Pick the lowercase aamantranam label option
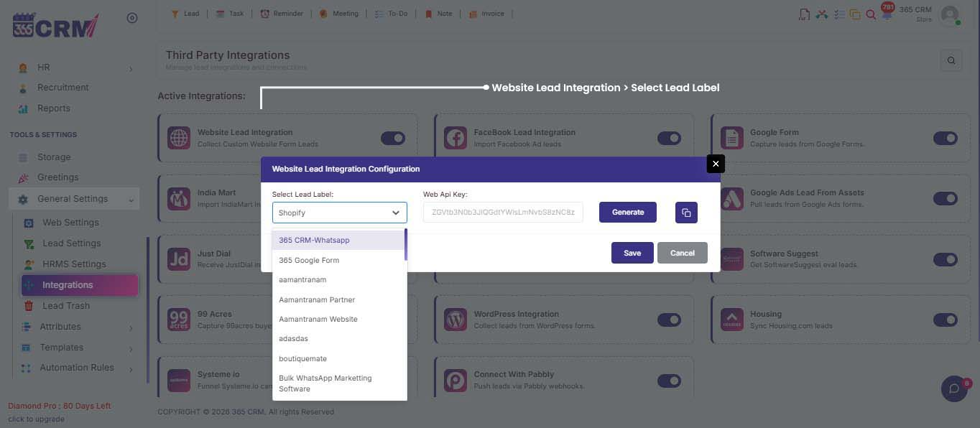The height and width of the screenshot is (428, 980). 338,279
